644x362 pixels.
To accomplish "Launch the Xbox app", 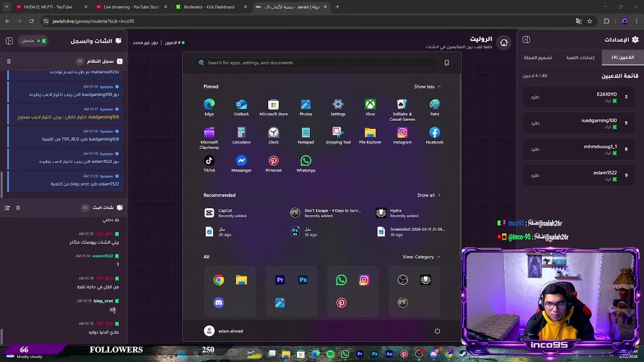I will tap(370, 107).
